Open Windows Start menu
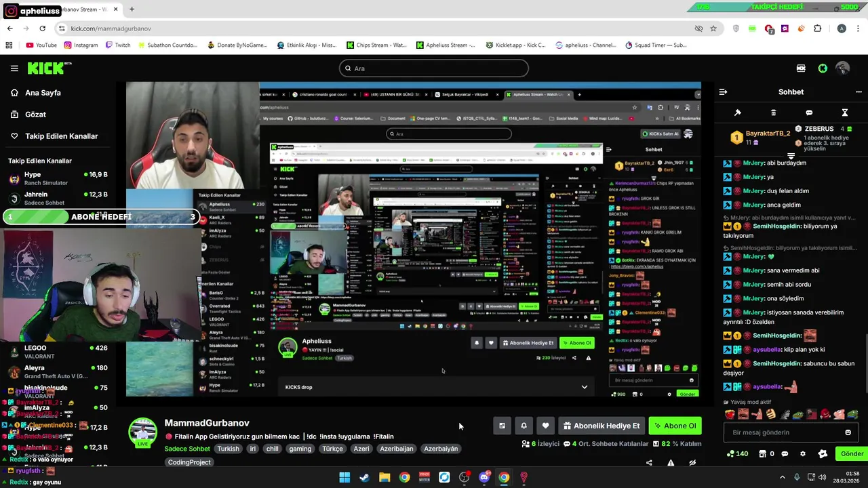868x488 pixels. pyautogui.click(x=344, y=477)
